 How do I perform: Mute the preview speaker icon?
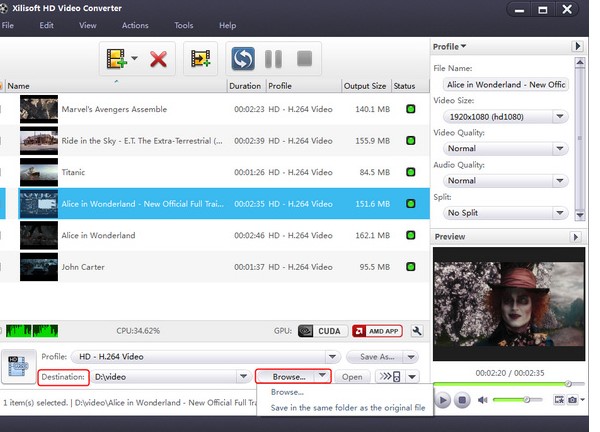[x=483, y=400]
